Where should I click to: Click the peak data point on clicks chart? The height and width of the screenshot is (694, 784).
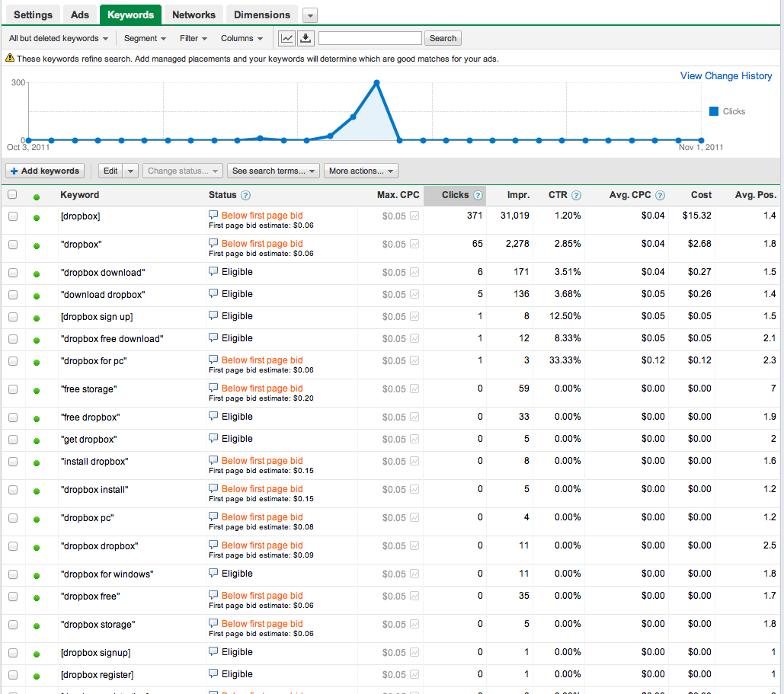[376, 82]
